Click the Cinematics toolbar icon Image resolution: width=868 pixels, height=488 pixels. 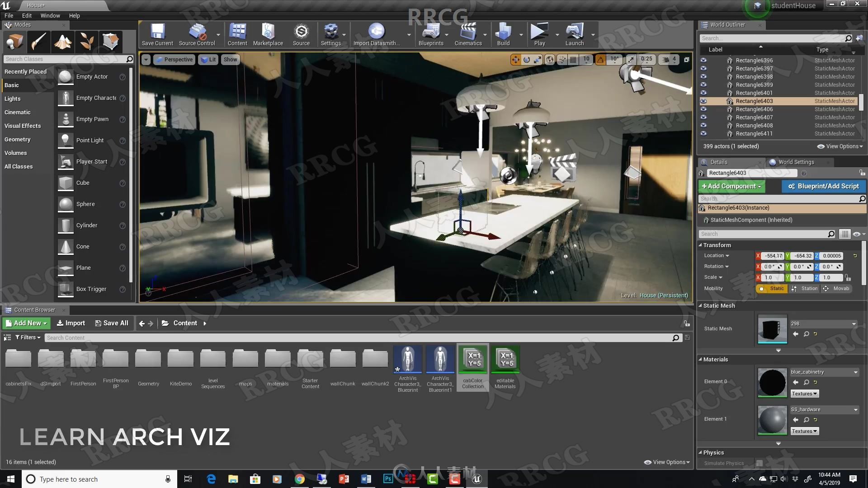[x=468, y=33]
